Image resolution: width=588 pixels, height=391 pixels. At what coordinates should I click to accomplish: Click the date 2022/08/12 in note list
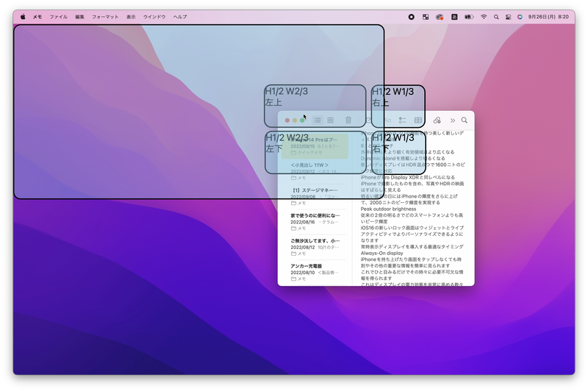pos(303,247)
